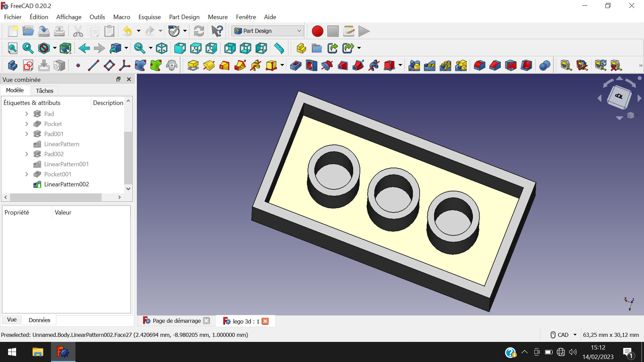Click the Cut scissors icon
Viewport: 644px width, 362px height.
[78, 31]
